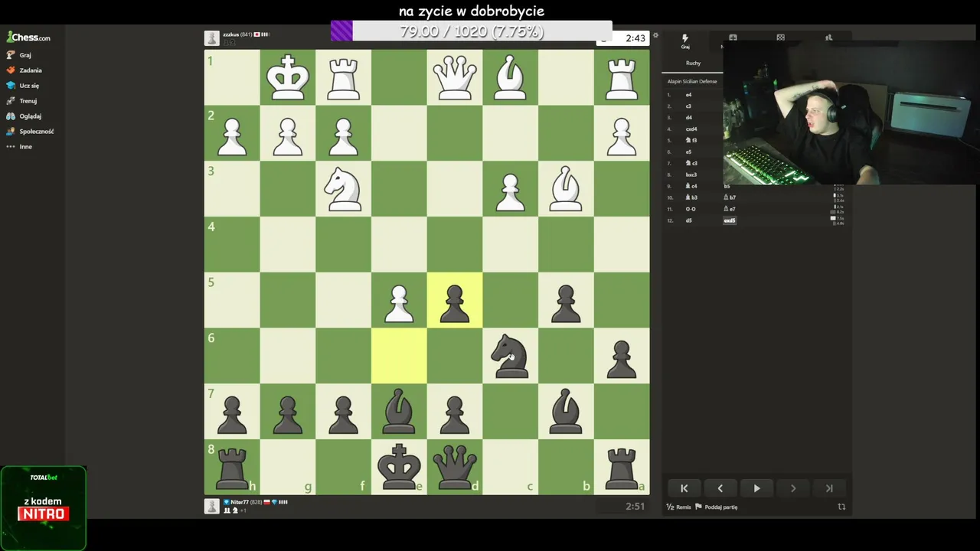Select the white bishop on c1
Image resolution: width=980 pixels, height=551 pixels.
pos(511,77)
